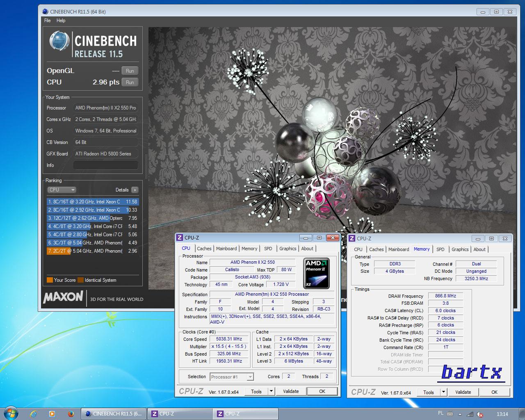This screenshot has width=525, height=420.
Task: Run the OpenGL benchmark
Action: 130,71
